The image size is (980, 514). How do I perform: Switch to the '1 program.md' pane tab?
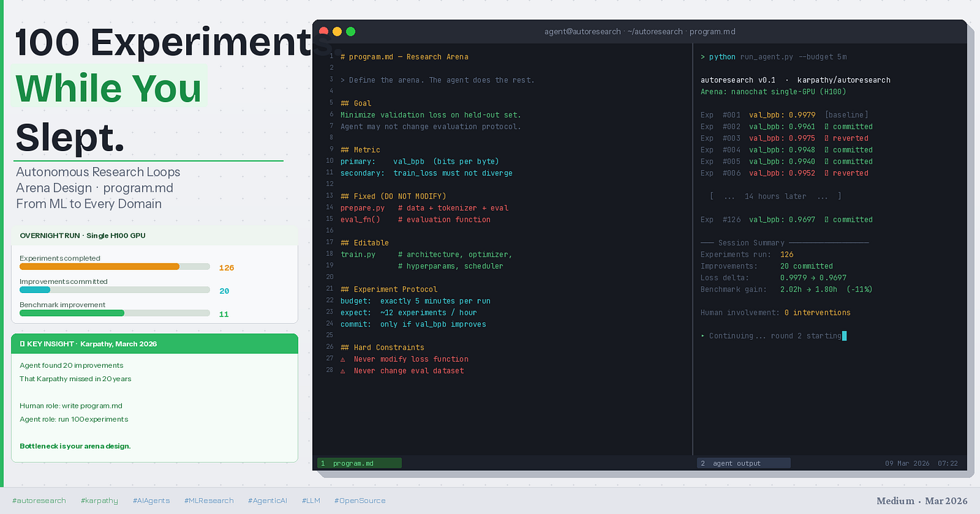[x=359, y=463]
